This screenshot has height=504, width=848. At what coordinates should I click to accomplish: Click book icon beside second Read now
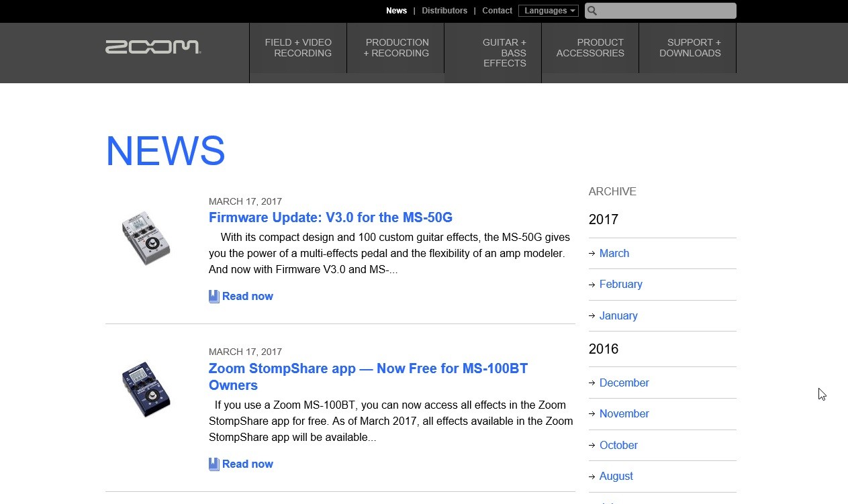pyautogui.click(x=214, y=464)
